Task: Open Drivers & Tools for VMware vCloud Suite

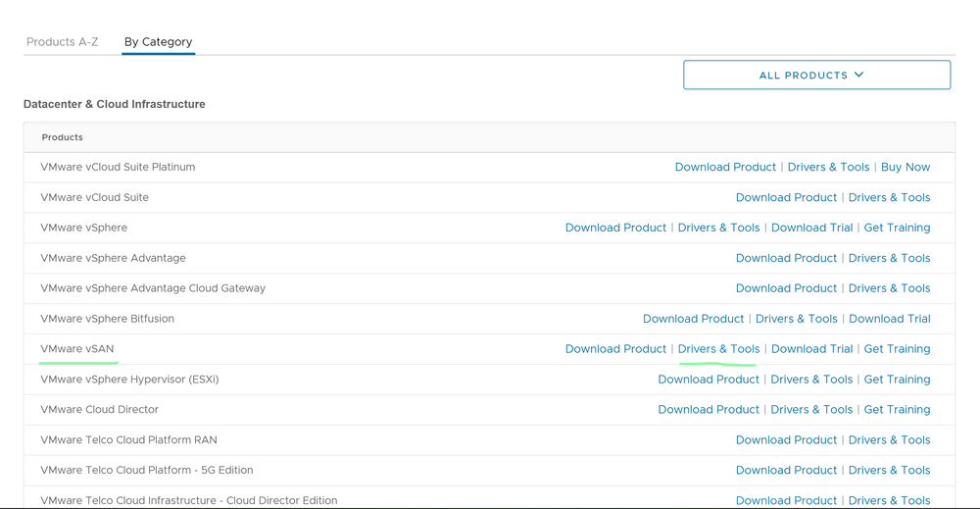Action: click(x=889, y=197)
